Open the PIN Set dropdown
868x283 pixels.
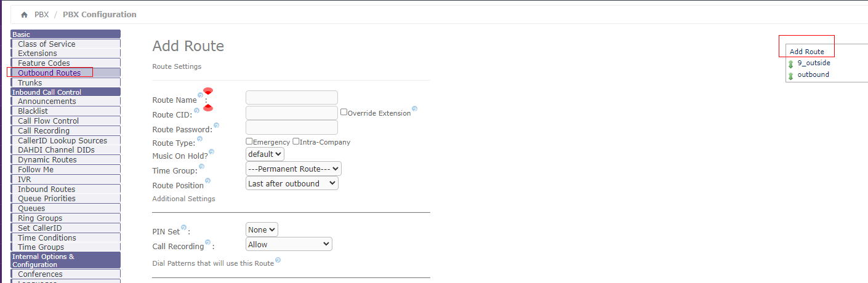tap(262, 229)
